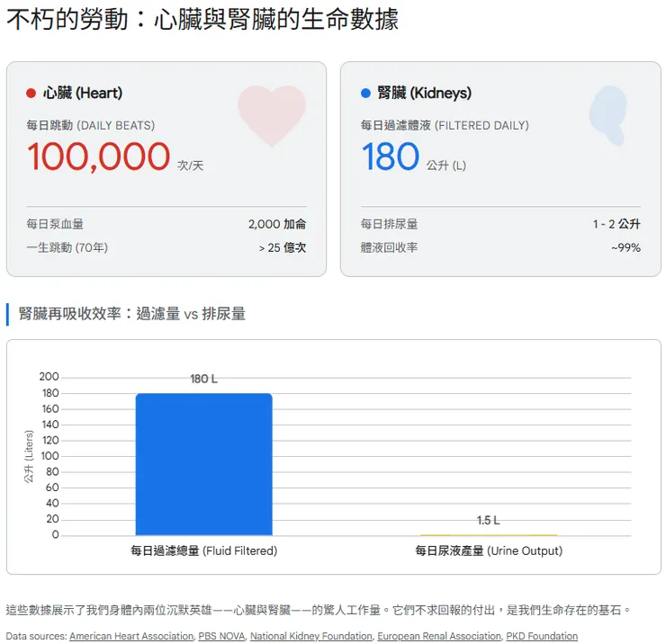The height and width of the screenshot is (644, 666).
Task: Click the 每日尿液產量 (Urine Output) axis label
Action: tap(489, 550)
